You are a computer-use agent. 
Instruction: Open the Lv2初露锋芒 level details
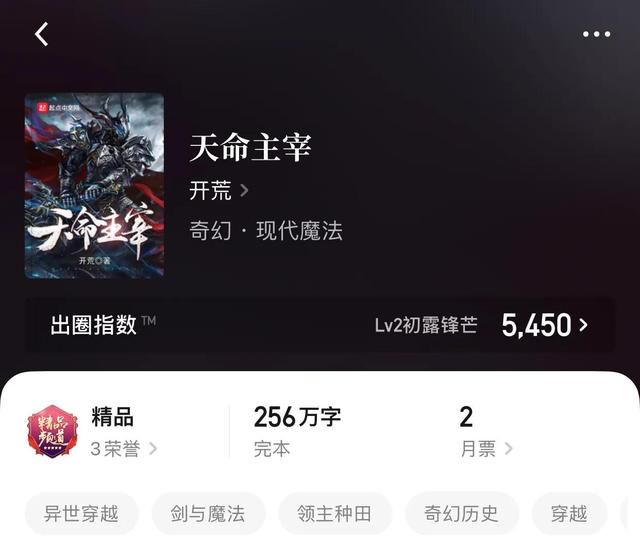[x=426, y=325]
